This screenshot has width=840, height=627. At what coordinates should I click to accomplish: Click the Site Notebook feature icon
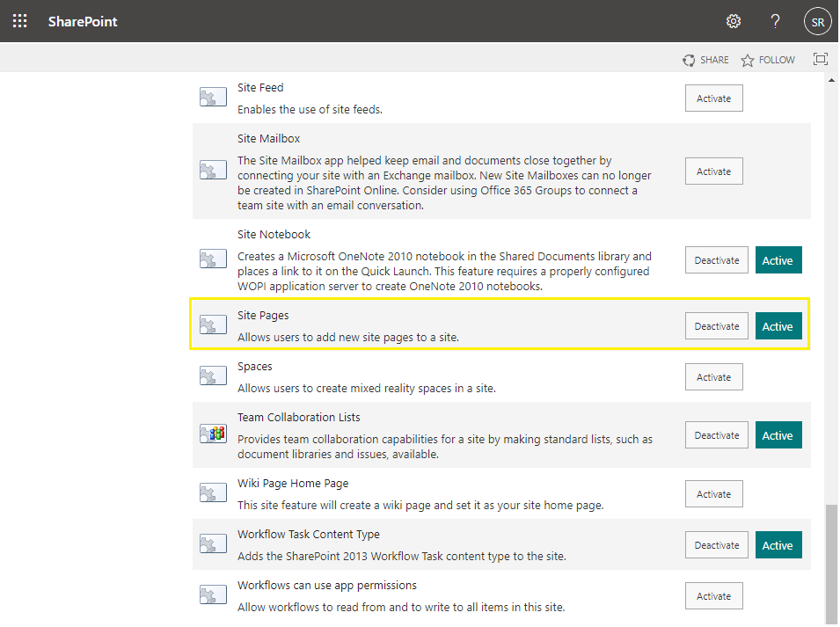[x=212, y=259]
